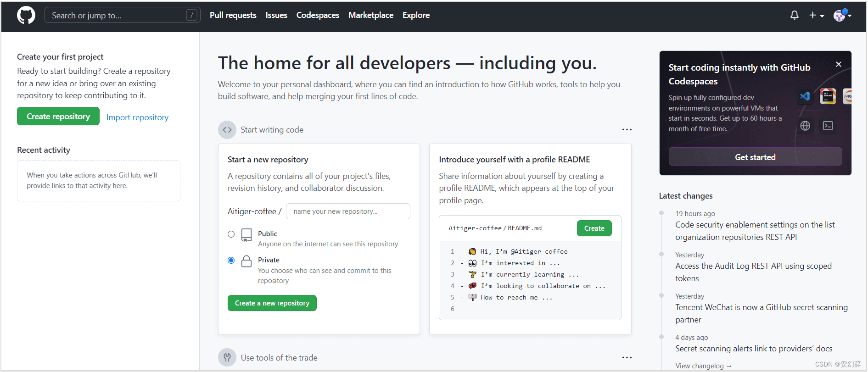Image resolution: width=868 pixels, height=372 pixels.
Task: Open the GitHub logo home link
Action: click(x=26, y=15)
